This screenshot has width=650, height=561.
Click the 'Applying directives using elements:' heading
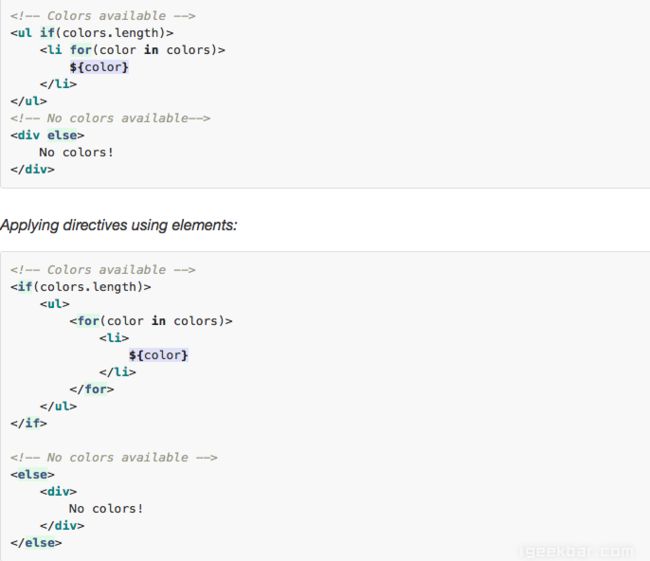(119, 225)
